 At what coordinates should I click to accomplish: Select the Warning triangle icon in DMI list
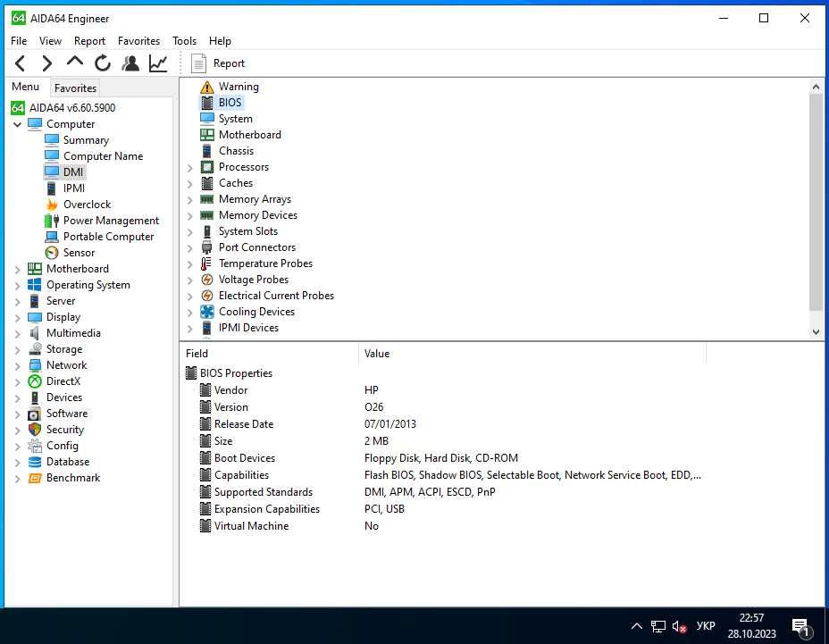pyautogui.click(x=207, y=87)
